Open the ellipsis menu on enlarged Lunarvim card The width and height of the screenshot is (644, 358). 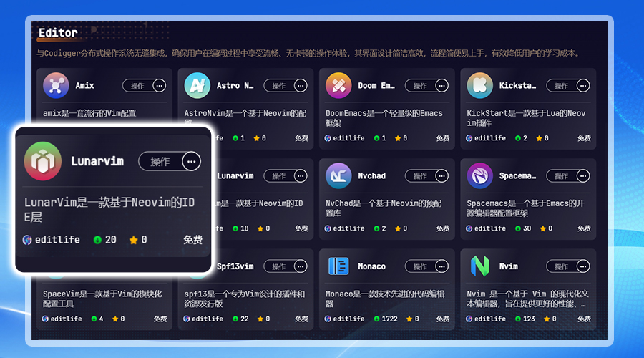pos(191,162)
